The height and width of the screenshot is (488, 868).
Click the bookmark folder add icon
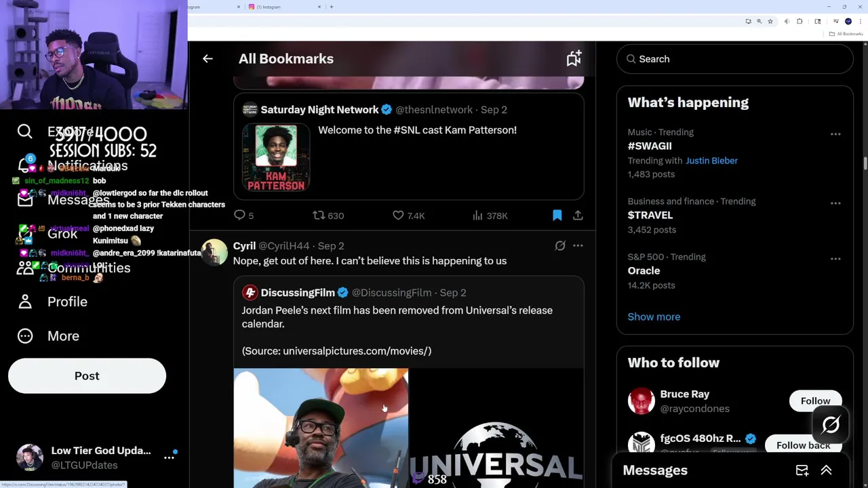point(574,59)
